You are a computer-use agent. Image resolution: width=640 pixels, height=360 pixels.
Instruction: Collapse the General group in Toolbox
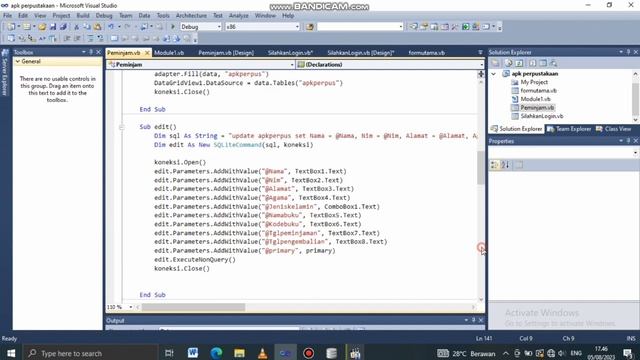pos(18,61)
